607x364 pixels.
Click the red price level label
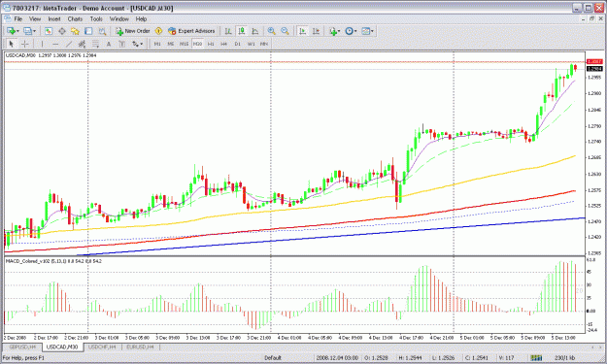click(594, 62)
